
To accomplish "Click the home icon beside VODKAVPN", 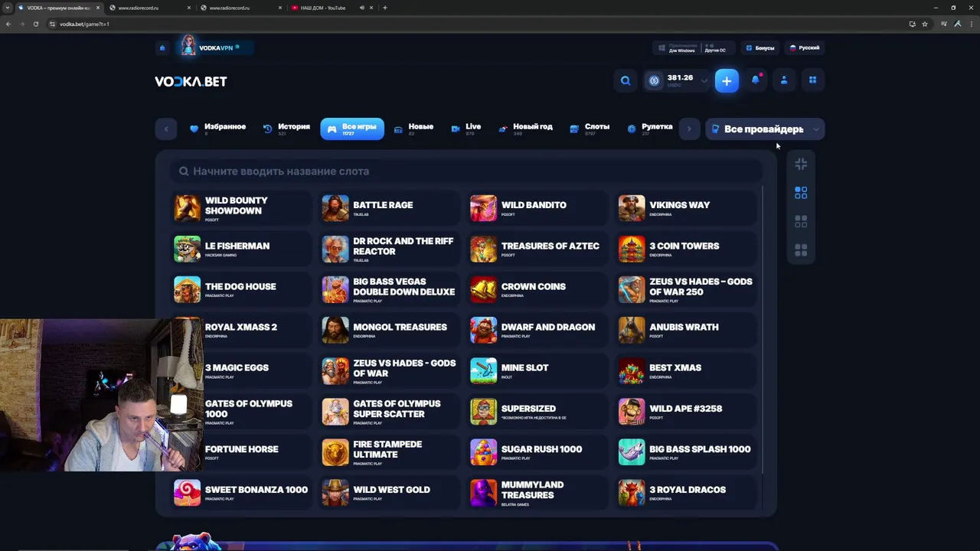I will click(162, 47).
